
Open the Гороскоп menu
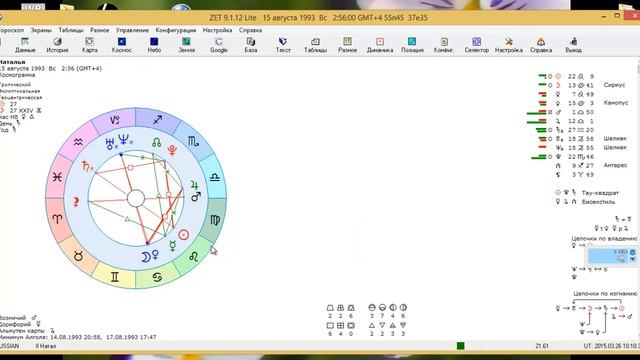(x=11, y=30)
